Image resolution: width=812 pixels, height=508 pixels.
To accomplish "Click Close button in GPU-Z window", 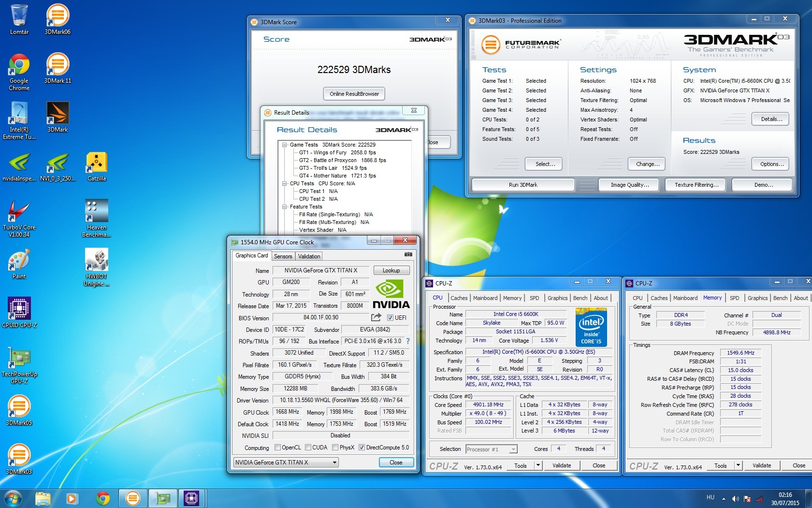I will click(396, 463).
